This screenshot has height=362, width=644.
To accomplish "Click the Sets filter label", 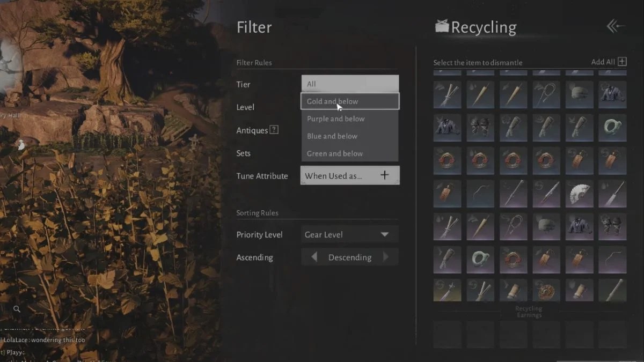I will point(244,153).
